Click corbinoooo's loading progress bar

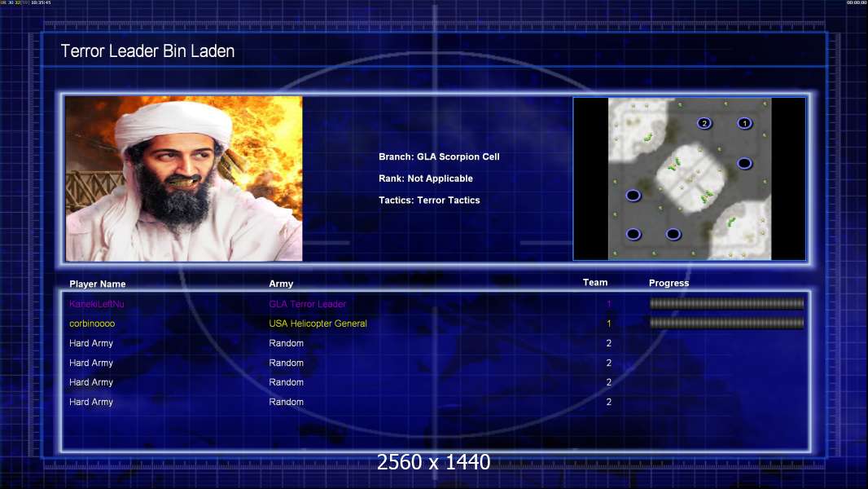[x=726, y=323]
